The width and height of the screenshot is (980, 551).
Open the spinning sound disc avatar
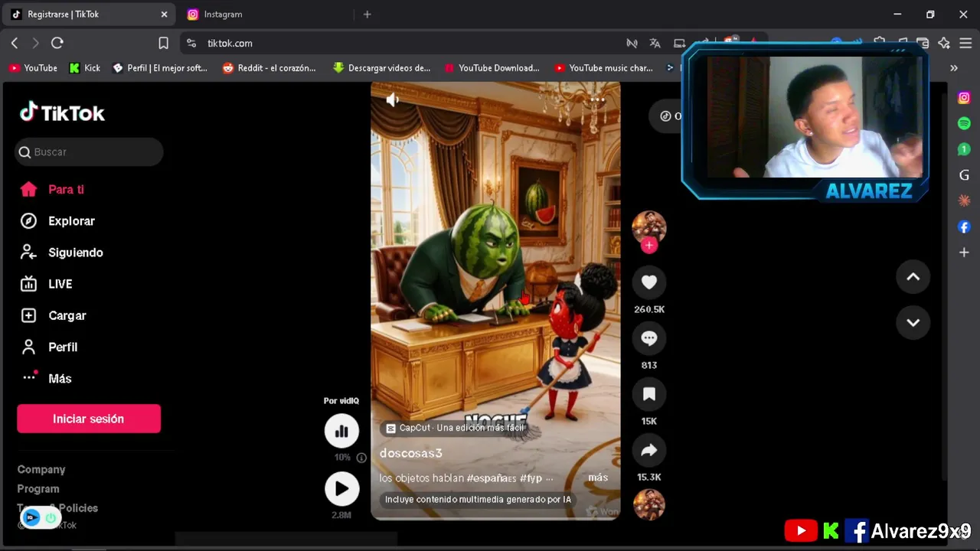click(x=649, y=504)
